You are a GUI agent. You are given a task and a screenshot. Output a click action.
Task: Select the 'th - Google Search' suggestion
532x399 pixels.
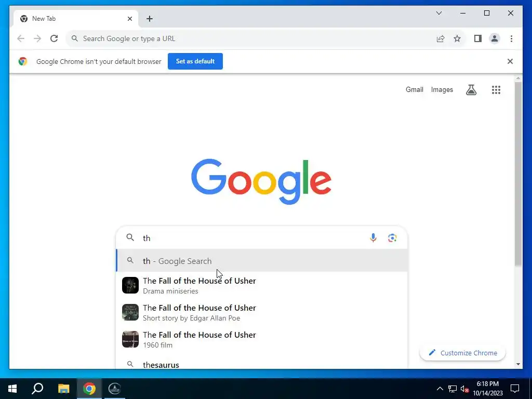pos(262,261)
